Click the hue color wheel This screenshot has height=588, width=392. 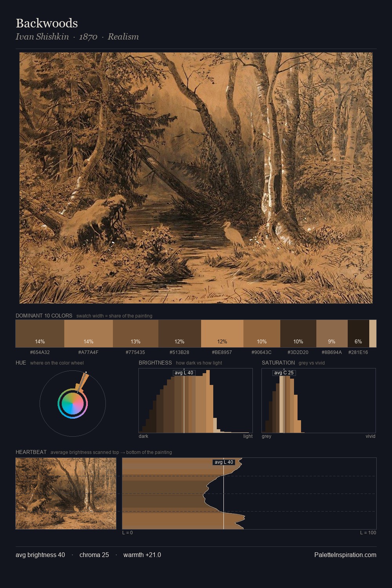tap(73, 403)
